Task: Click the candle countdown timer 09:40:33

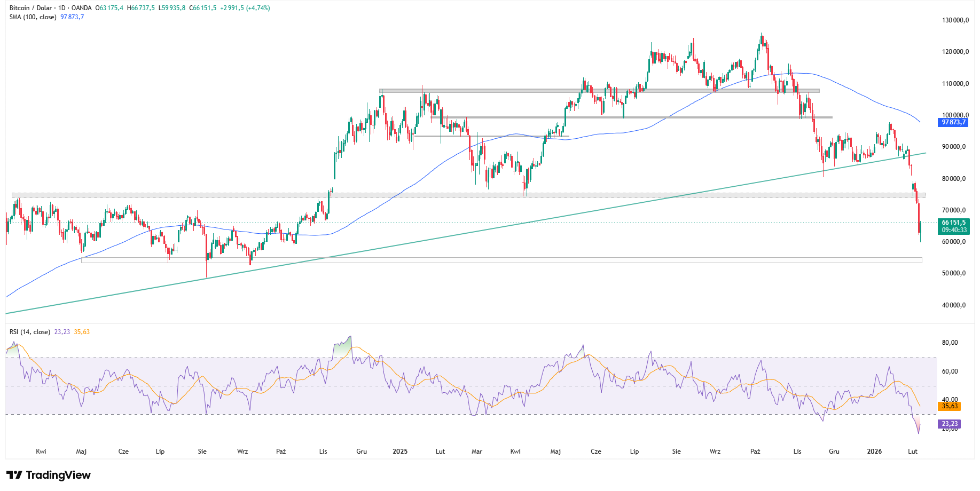Action: [954, 231]
